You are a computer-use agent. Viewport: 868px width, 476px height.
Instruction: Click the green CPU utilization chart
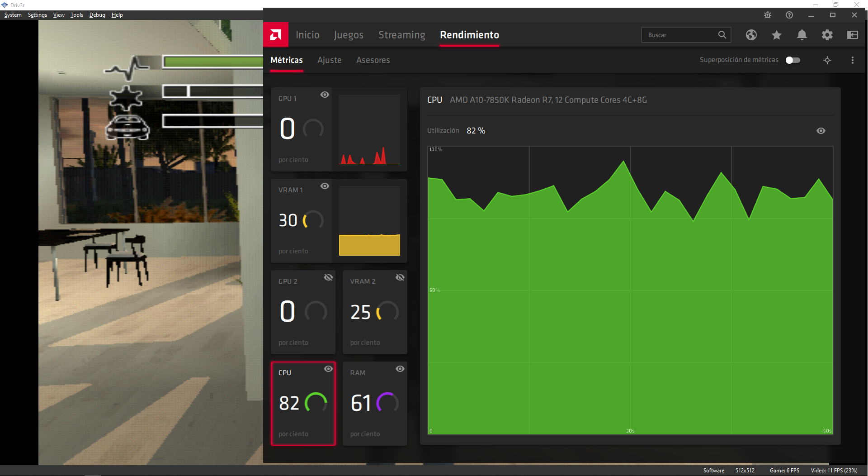(x=630, y=290)
